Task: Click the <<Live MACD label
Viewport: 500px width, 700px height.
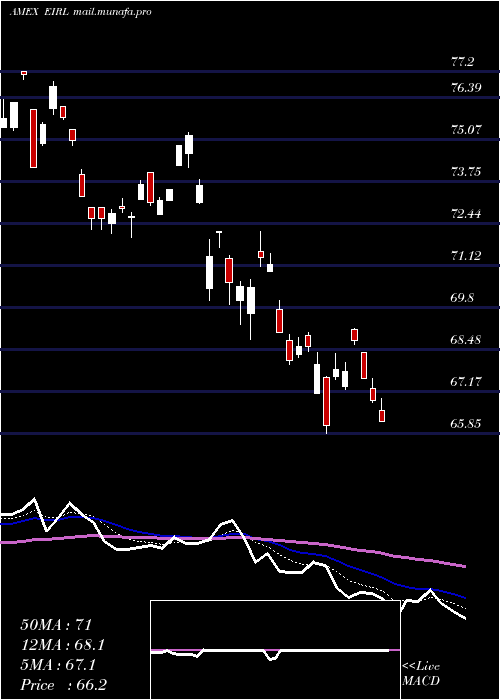Action: point(421,674)
